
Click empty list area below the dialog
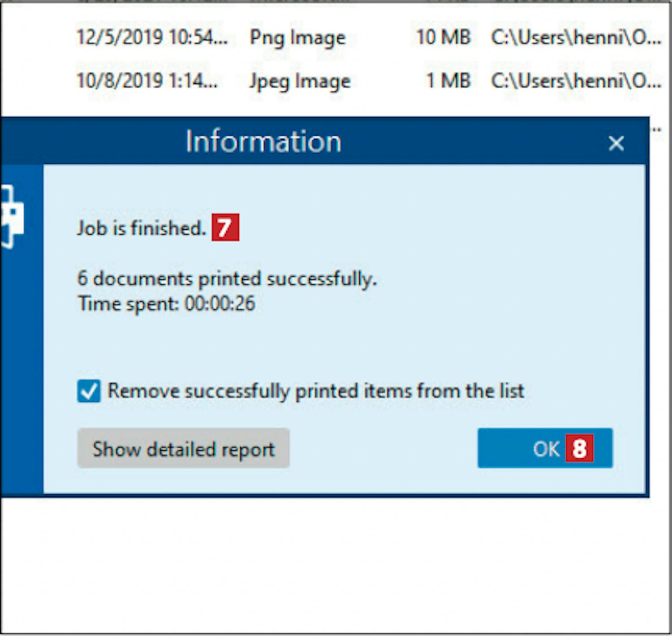click(x=336, y=564)
